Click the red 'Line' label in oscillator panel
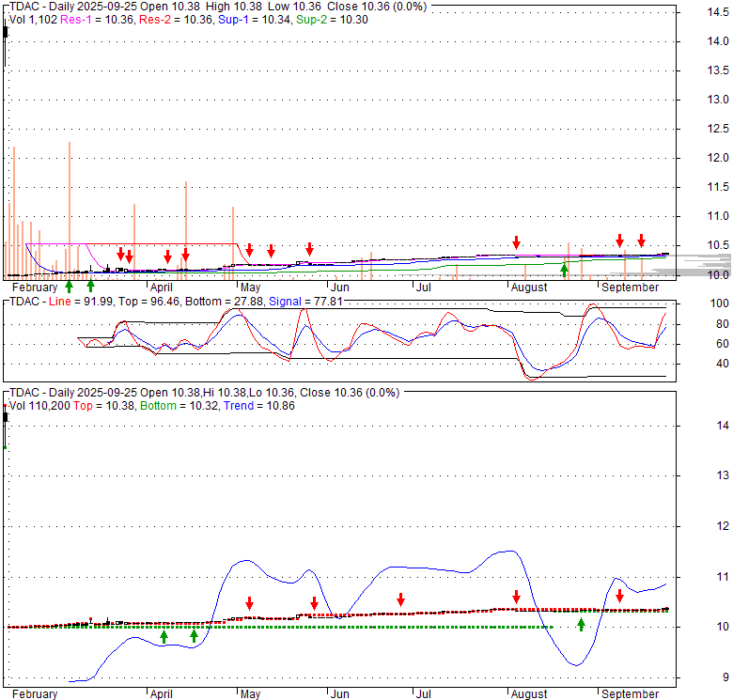733x700 pixels. coord(60,302)
